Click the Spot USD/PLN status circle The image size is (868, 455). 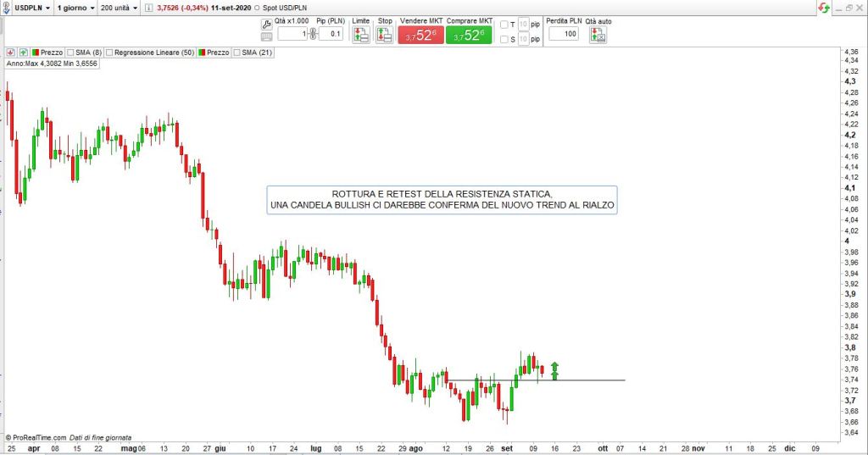pos(257,8)
